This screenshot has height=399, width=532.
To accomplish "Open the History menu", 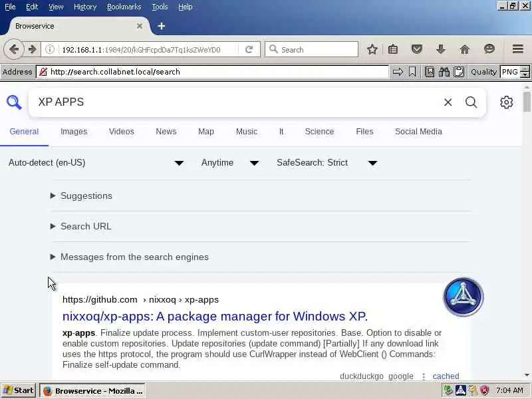I will click(x=85, y=7).
